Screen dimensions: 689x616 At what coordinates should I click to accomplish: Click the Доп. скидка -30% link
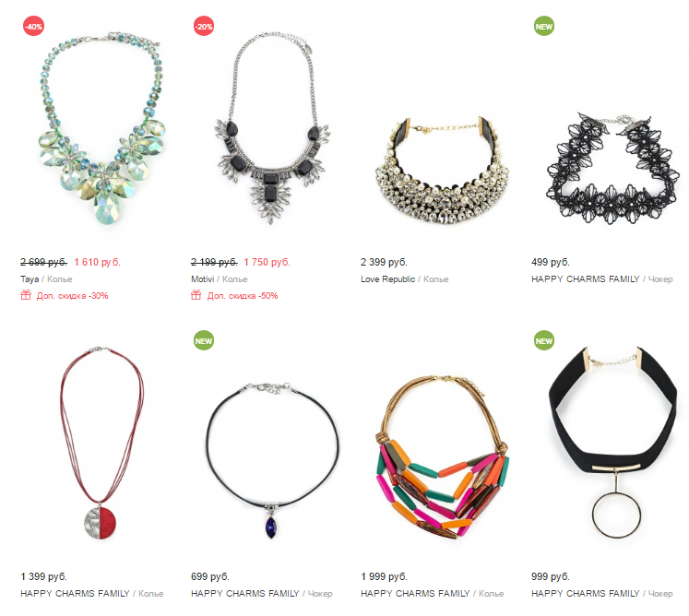(x=72, y=296)
